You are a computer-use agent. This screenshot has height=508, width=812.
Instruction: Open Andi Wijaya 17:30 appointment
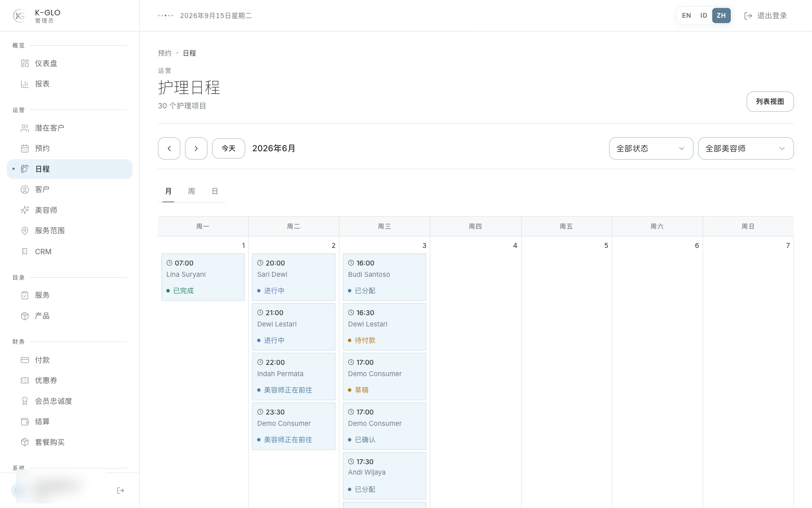tap(384, 476)
